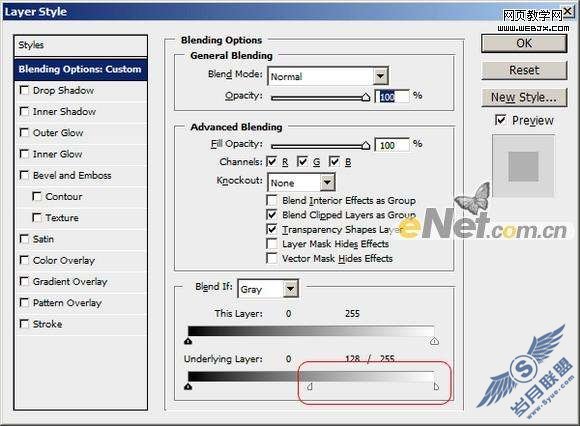Click the Underlying Layer right split white handle

(x=436, y=387)
